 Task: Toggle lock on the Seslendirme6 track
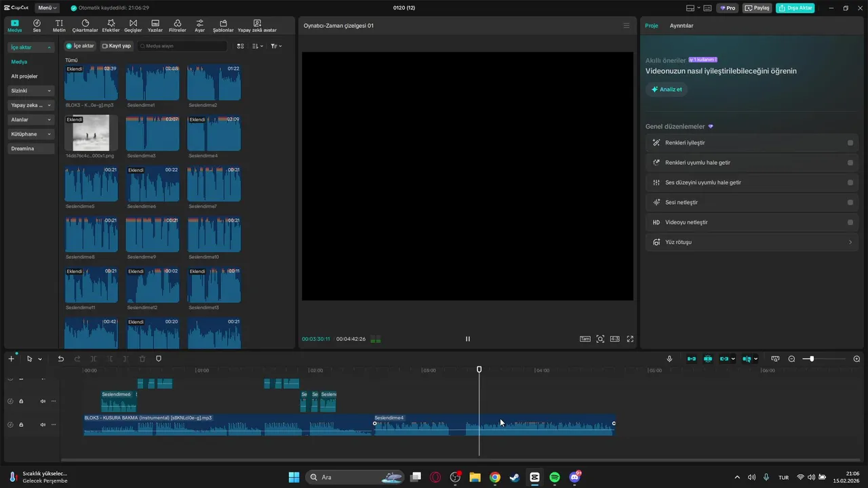pos(21,401)
